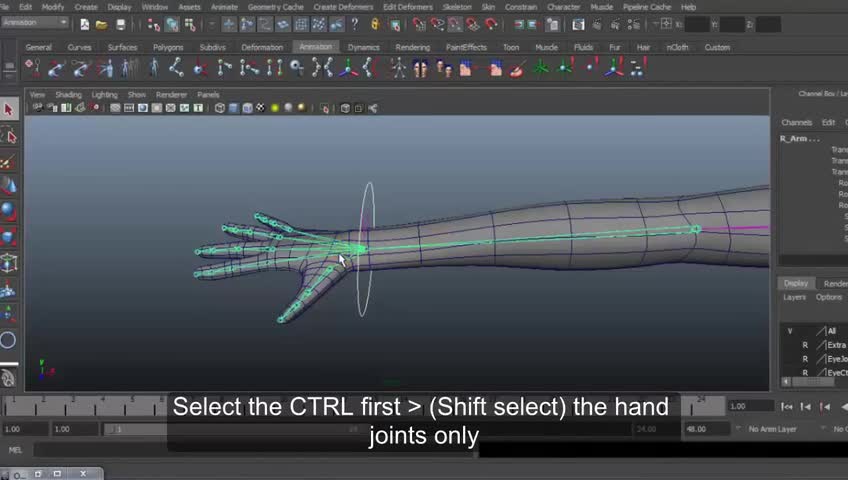Open the Create Deformers menu
Image resolution: width=848 pixels, height=480 pixels.
343,7
